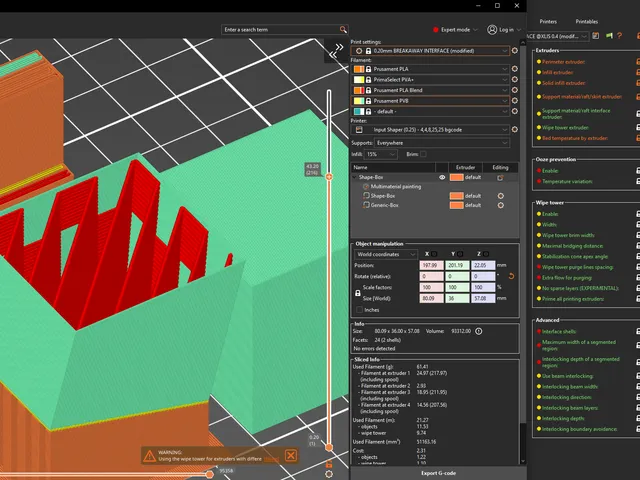The image size is (640, 480).
Task: Click the volume info icon in Info panel
Action: (x=479, y=331)
